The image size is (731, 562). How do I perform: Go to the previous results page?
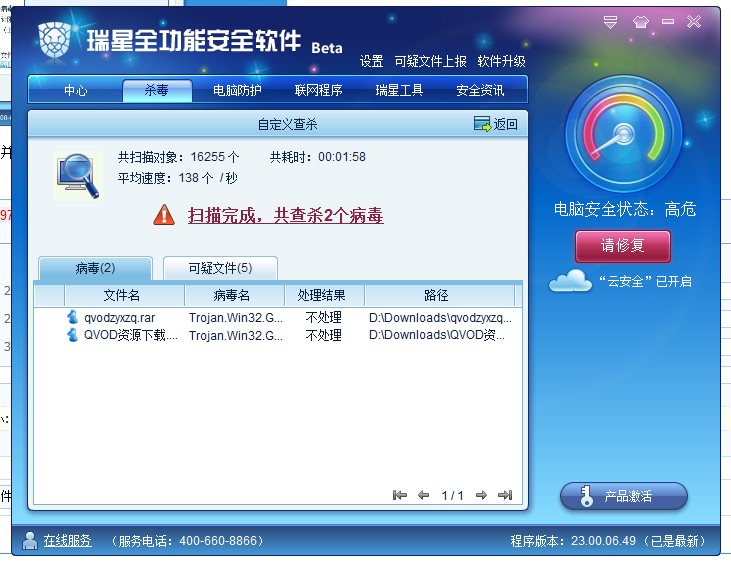(423, 495)
